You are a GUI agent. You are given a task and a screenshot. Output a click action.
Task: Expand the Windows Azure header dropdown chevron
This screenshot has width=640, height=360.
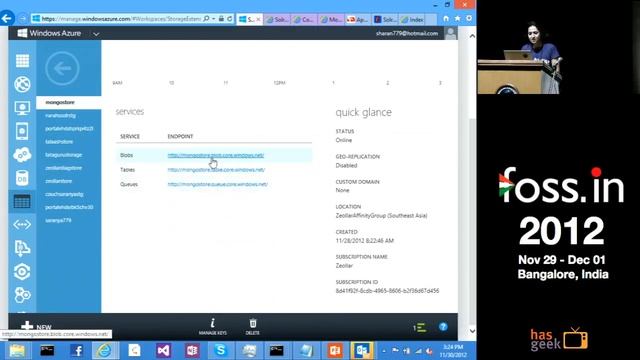(x=96, y=34)
